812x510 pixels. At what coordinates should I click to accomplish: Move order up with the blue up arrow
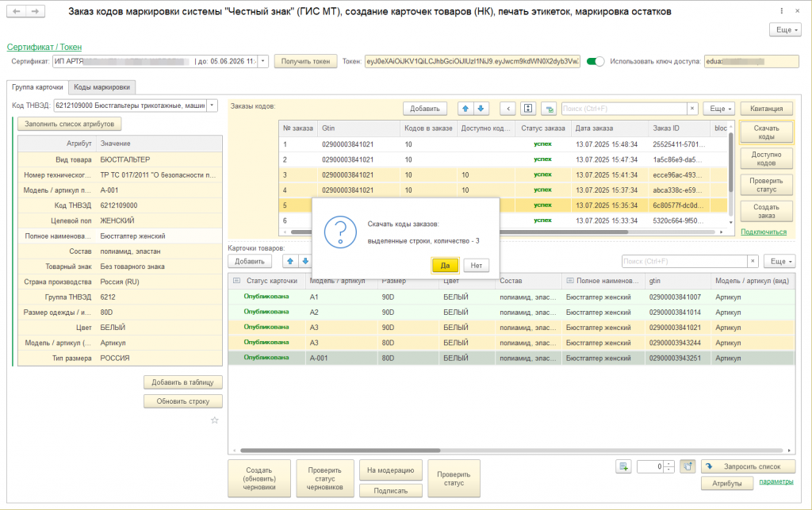tap(465, 109)
